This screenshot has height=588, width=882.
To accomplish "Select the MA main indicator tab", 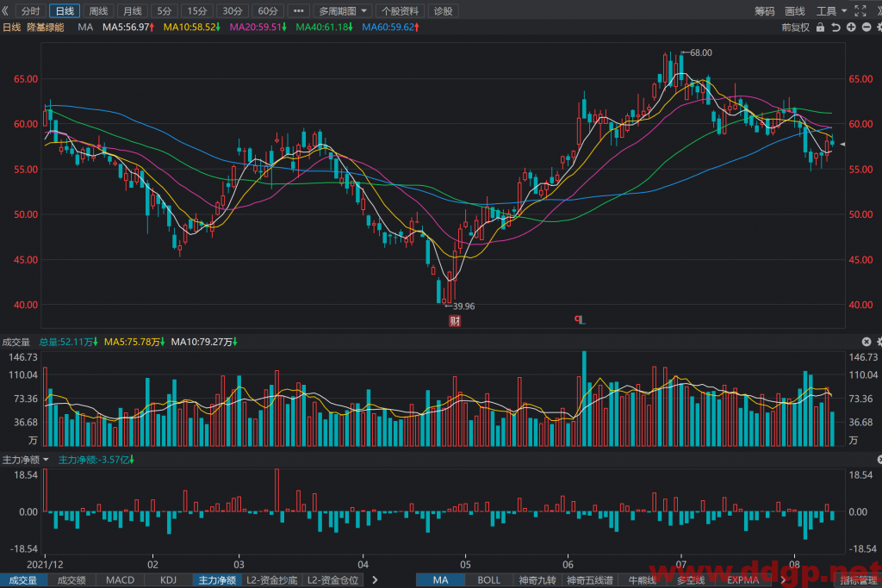I will coord(440,579).
